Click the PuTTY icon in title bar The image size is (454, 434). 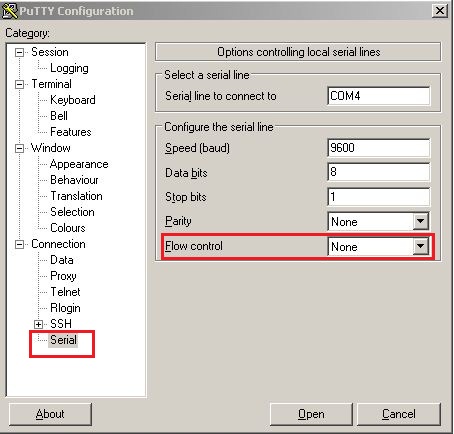[10, 11]
